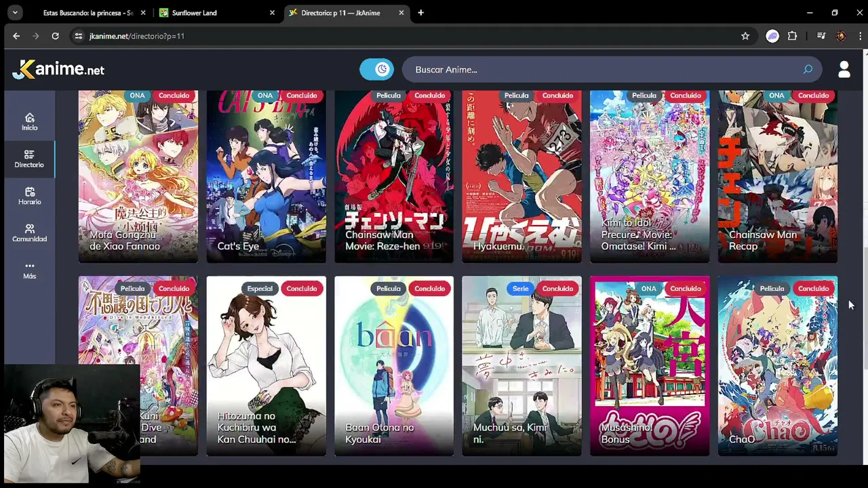Go back to the previous page

16,36
